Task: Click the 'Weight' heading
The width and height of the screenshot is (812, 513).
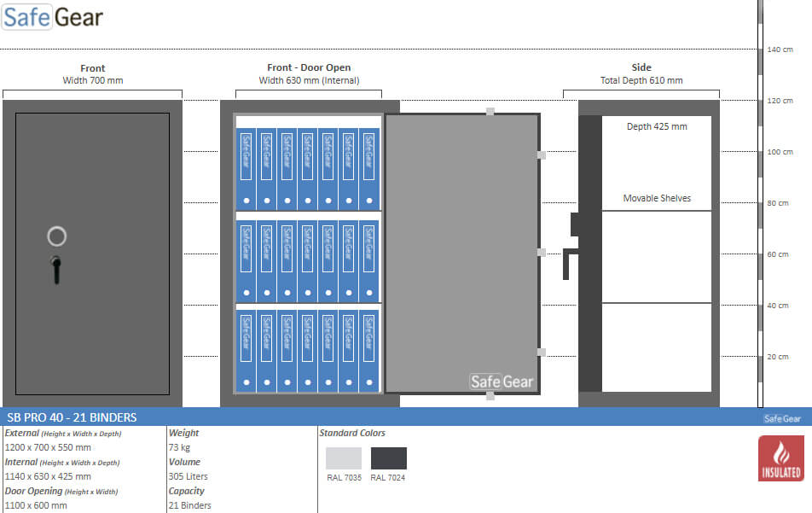Action: click(184, 433)
